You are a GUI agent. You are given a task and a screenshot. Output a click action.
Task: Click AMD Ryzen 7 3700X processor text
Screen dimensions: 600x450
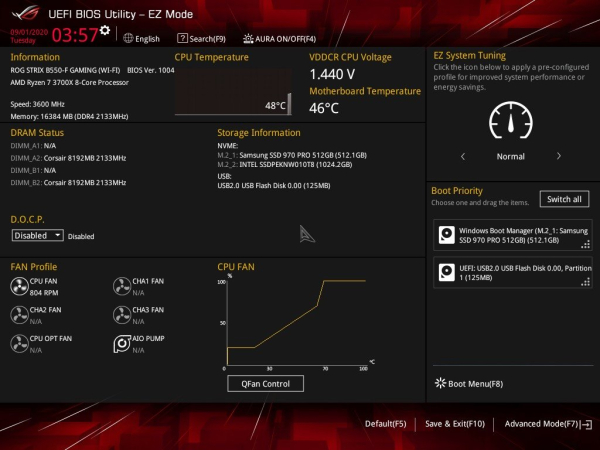pyautogui.click(x=69, y=82)
